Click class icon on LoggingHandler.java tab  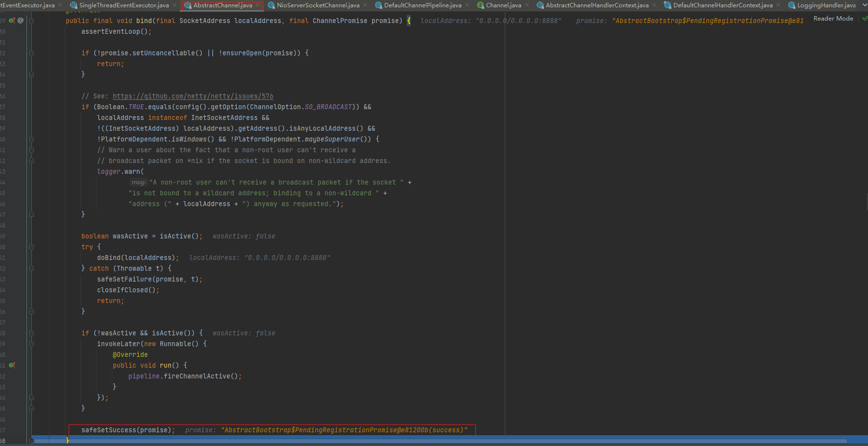(792, 5)
